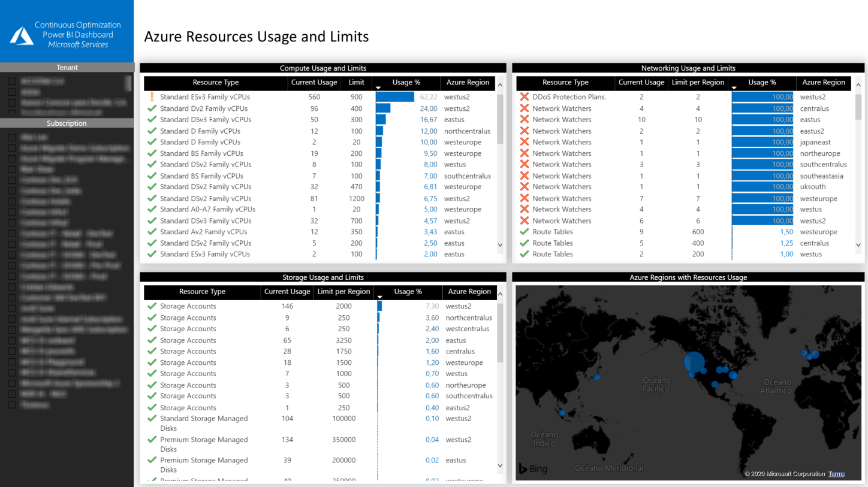Click the scroll-down arrow of the Compute table

[x=501, y=245]
